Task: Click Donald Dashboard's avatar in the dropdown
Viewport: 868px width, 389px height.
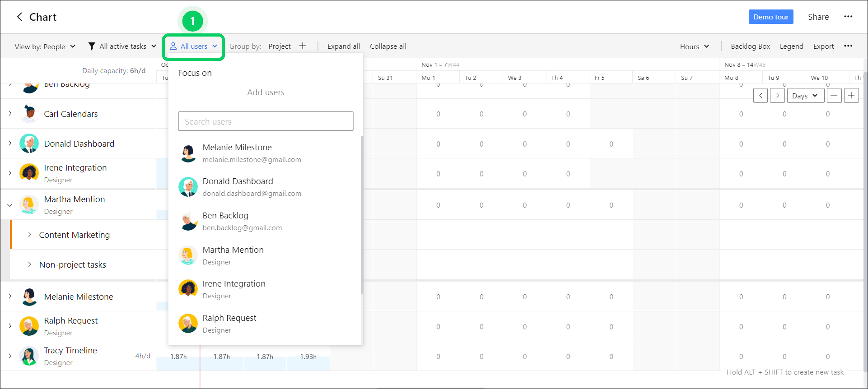Action: 188,187
